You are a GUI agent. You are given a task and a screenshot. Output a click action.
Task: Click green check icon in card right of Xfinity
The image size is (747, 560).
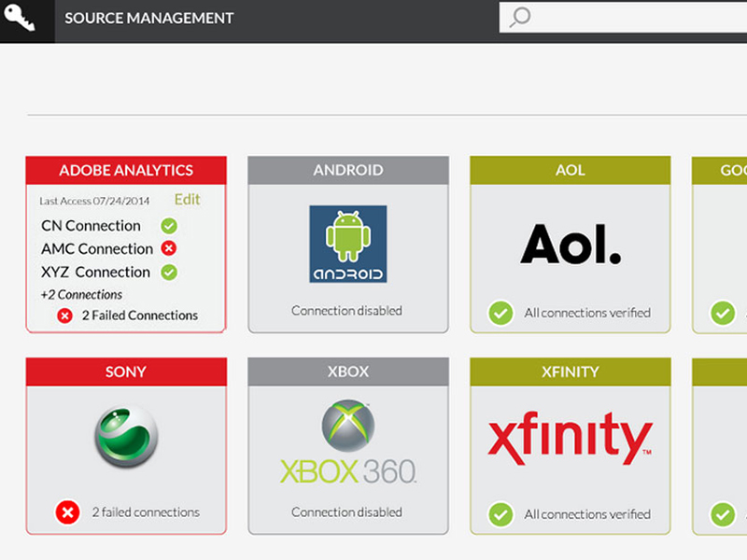(x=723, y=514)
